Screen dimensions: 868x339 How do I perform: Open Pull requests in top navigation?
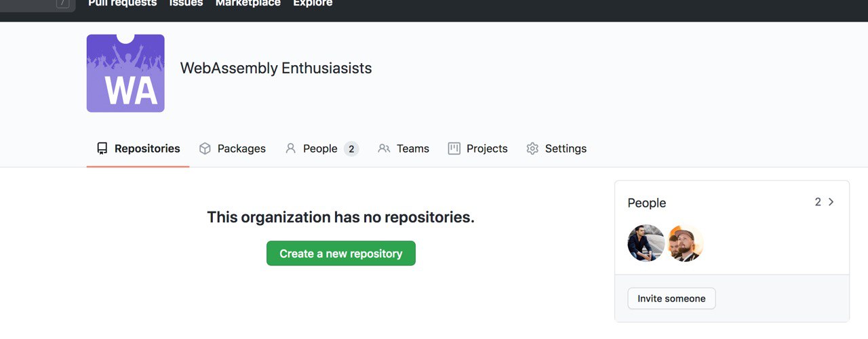click(x=122, y=3)
